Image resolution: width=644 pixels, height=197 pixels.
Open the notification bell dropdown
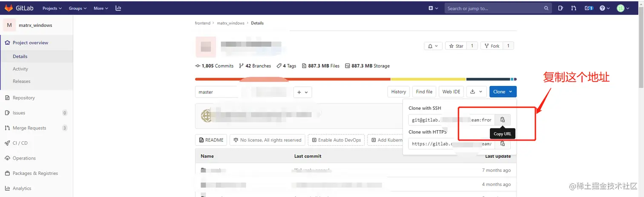tap(433, 46)
